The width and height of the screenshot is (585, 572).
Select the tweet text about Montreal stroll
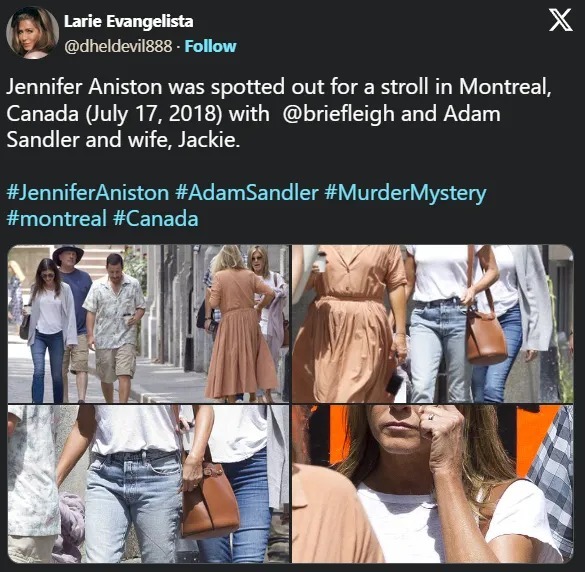click(279, 113)
